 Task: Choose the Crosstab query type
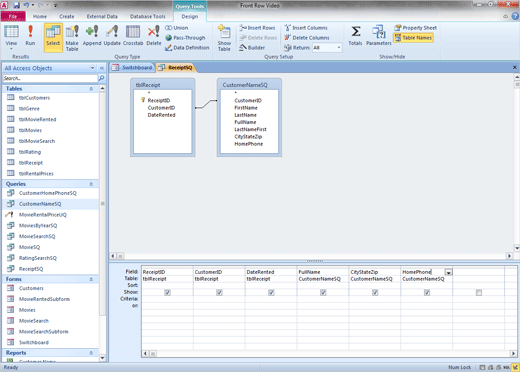[x=133, y=36]
